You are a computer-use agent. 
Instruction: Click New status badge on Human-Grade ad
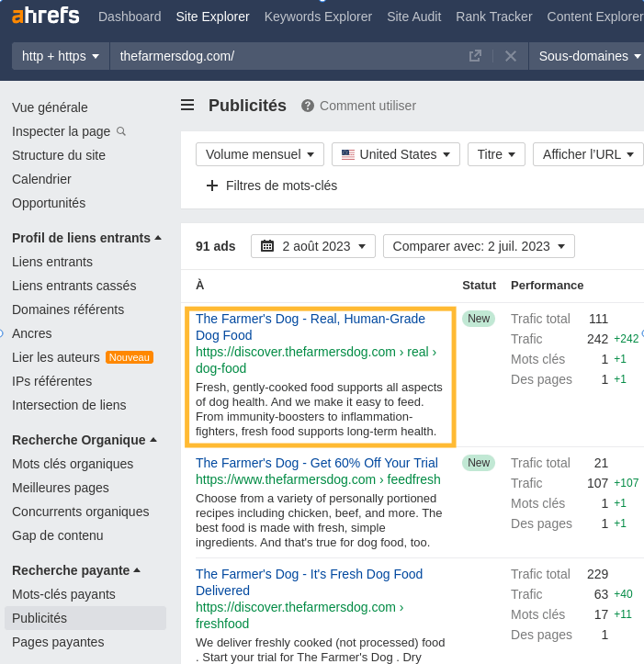[479, 319]
